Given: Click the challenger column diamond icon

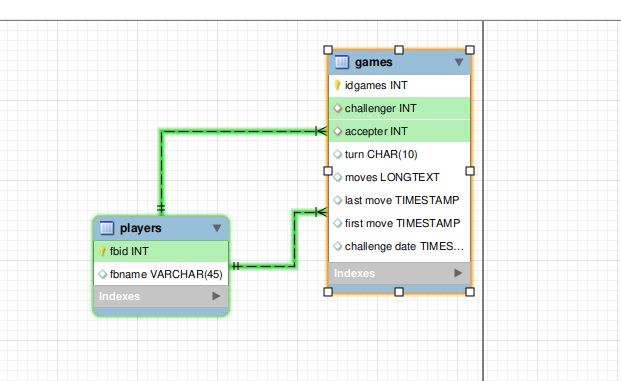Looking at the screenshot, I should point(337,108).
